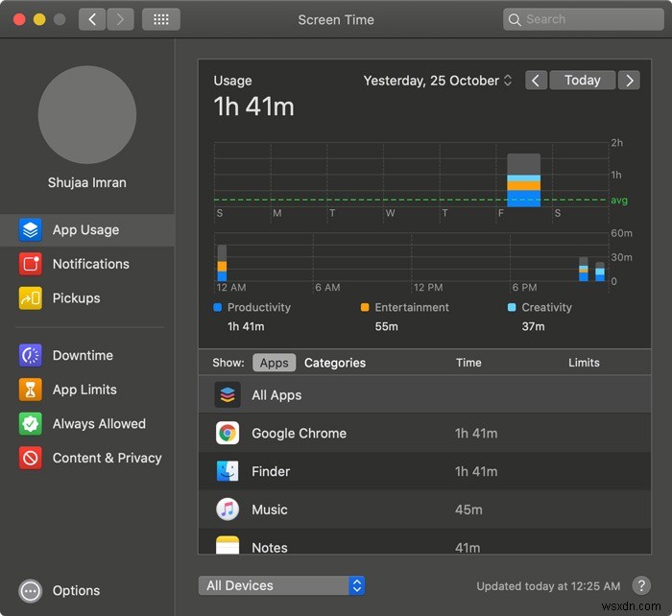Open the Yesterday, 25 October date picker
Image resolution: width=672 pixels, height=616 pixels.
point(438,81)
